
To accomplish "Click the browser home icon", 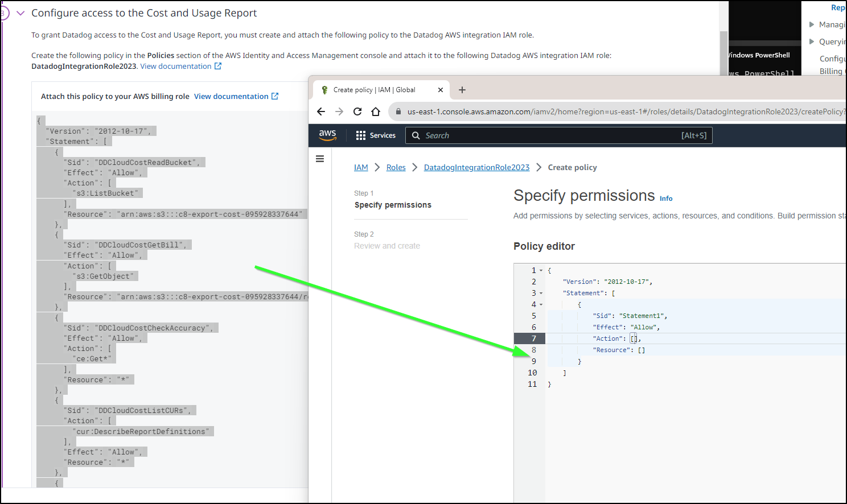I will pos(376,111).
